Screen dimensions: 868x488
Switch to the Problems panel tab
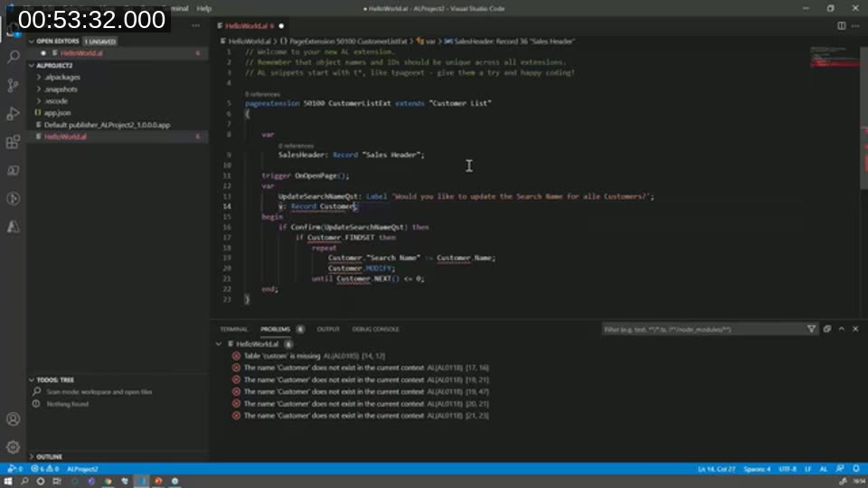275,329
